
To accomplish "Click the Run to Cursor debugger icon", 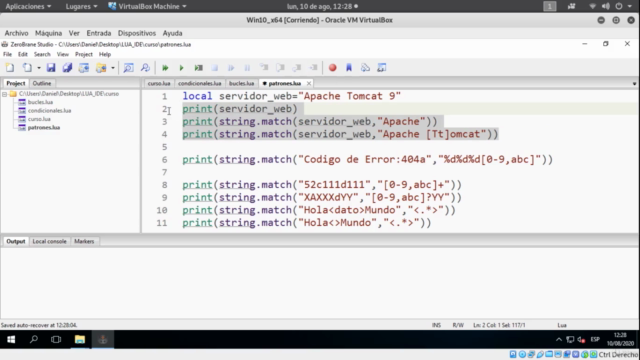I will click(313, 68).
